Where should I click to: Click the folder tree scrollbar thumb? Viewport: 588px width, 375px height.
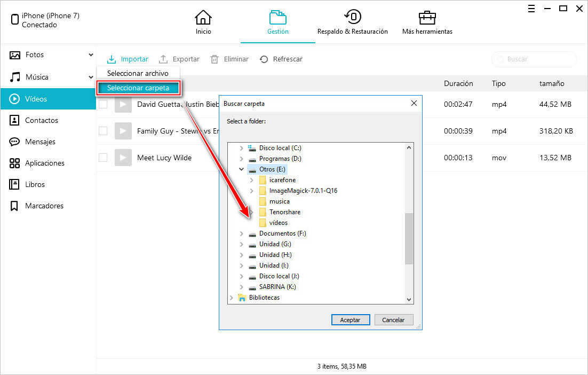[x=409, y=239]
